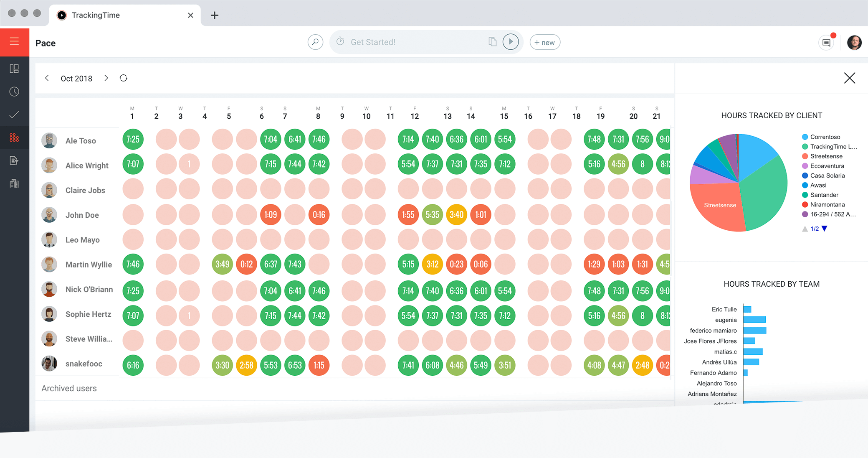Open the dashboard layout sidebar icon
The image size is (868, 458).
pos(14,69)
